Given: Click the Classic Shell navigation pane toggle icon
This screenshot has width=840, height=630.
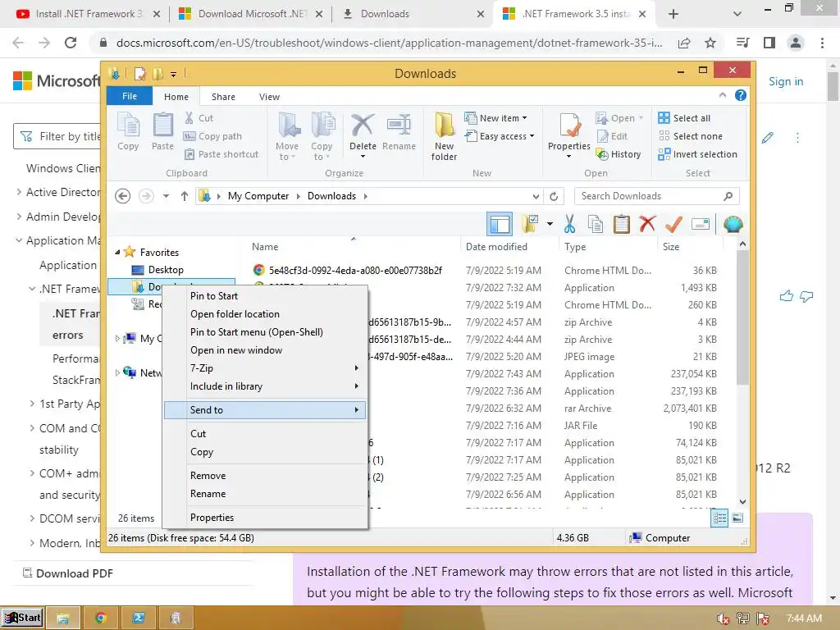Looking at the screenshot, I should tap(500, 225).
